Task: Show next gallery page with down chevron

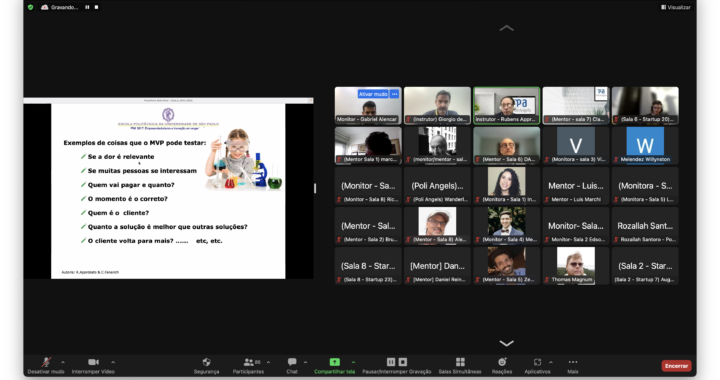Action: click(506, 343)
